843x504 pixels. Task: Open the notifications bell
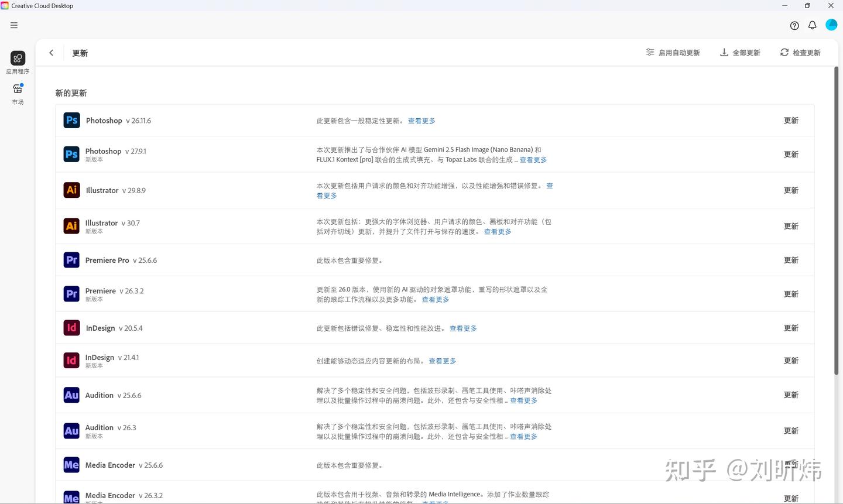coord(813,25)
